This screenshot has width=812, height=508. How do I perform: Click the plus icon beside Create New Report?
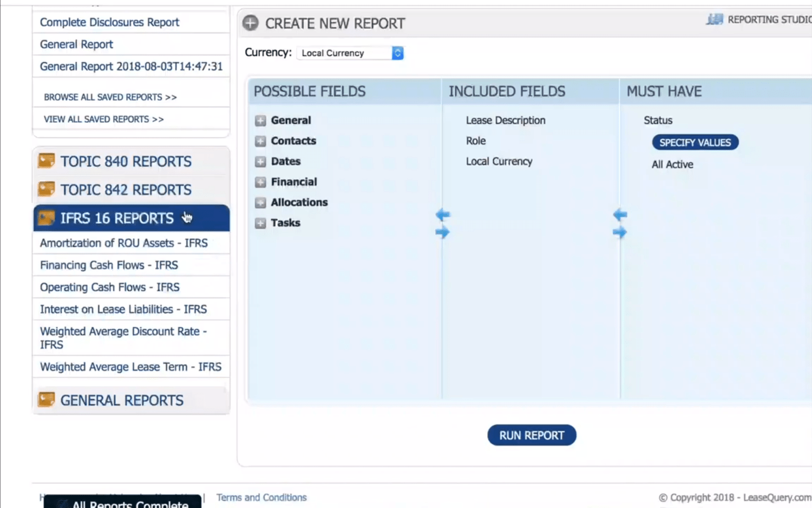click(250, 23)
